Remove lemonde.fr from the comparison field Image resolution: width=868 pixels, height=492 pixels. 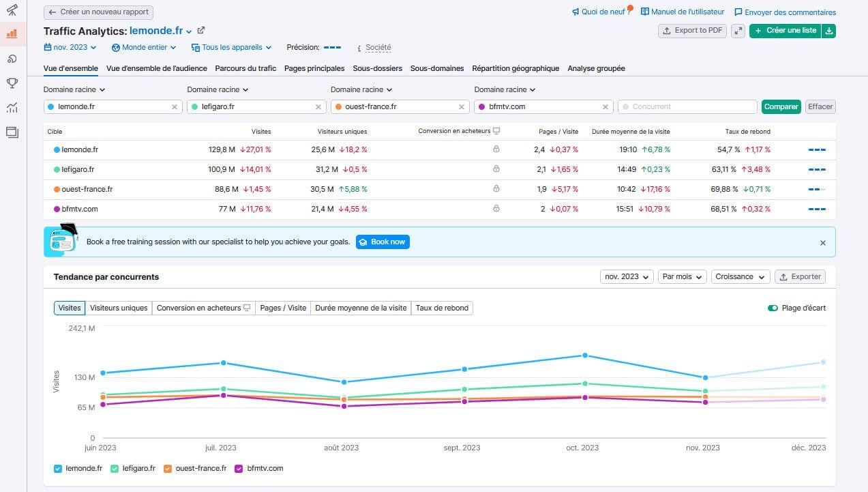click(174, 106)
